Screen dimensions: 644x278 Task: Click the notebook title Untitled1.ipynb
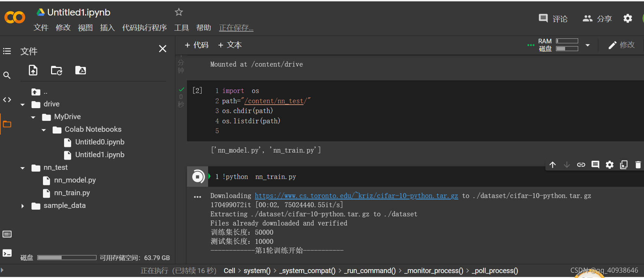[79, 12]
